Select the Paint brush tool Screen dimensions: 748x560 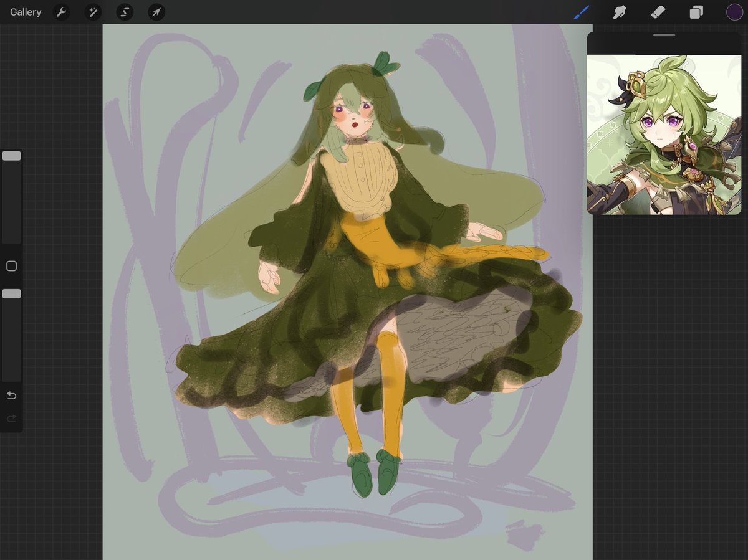pos(581,12)
